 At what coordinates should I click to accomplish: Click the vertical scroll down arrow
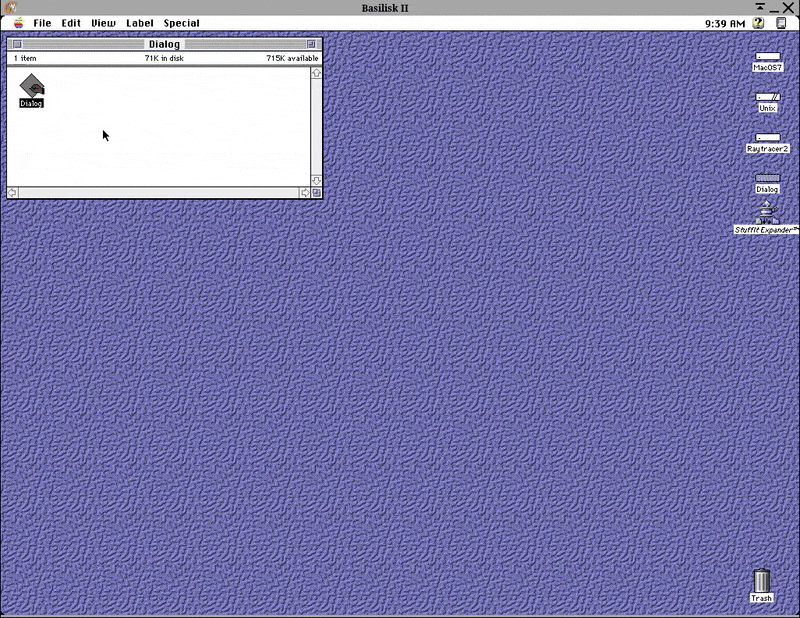(316, 181)
